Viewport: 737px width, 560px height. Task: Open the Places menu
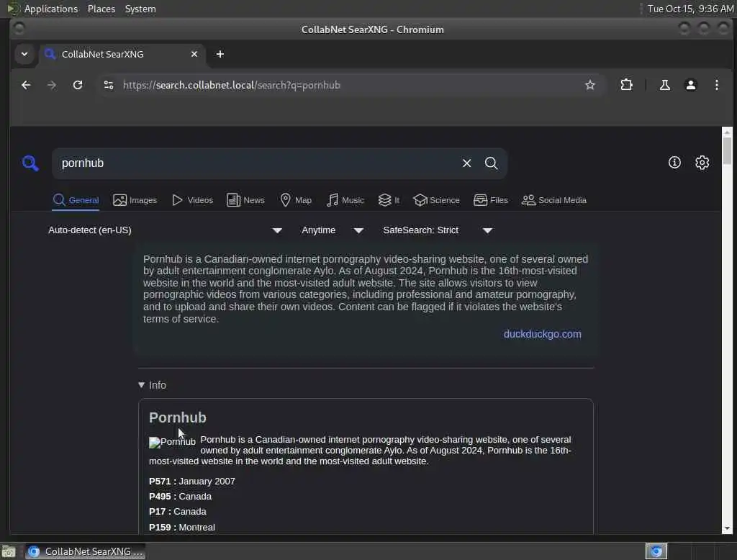[101, 9]
